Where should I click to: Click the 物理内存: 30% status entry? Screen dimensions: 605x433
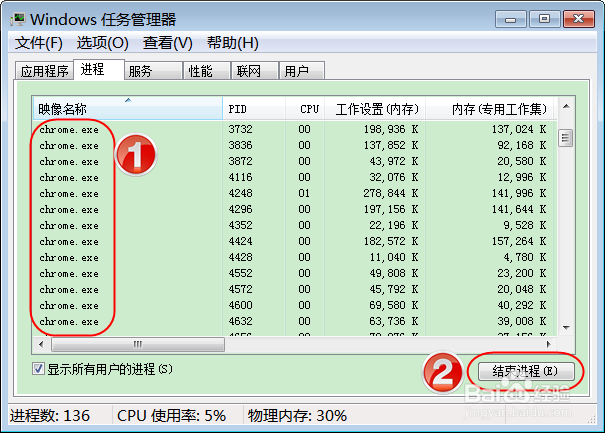(297, 416)
